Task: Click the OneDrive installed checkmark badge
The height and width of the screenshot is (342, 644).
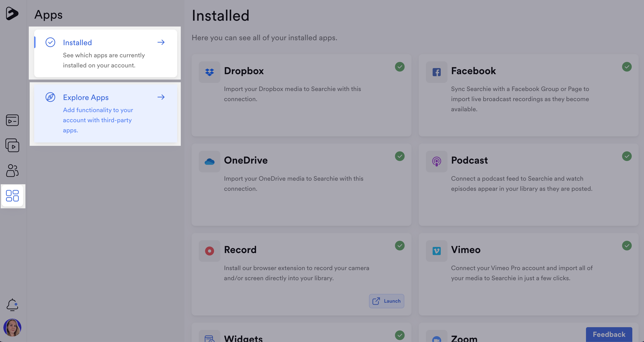Action: click(x=400, y=156)
